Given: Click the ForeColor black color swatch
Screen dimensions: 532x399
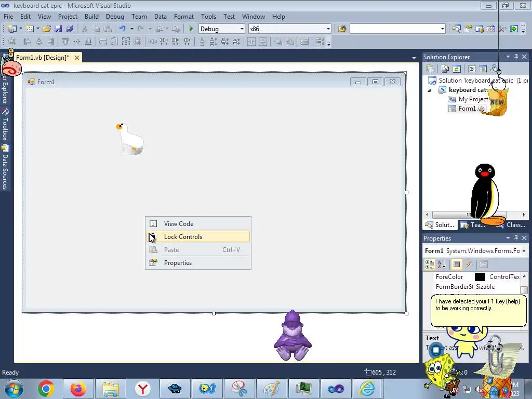Looking at the screenshot, I should [x=480, y=277].
